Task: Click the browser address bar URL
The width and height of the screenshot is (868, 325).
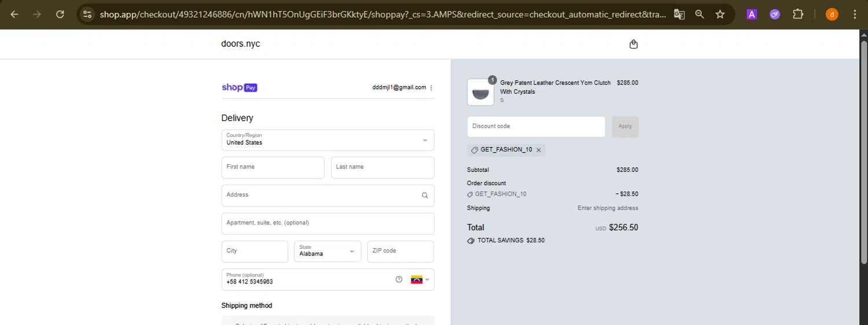Action: point(382,14)
